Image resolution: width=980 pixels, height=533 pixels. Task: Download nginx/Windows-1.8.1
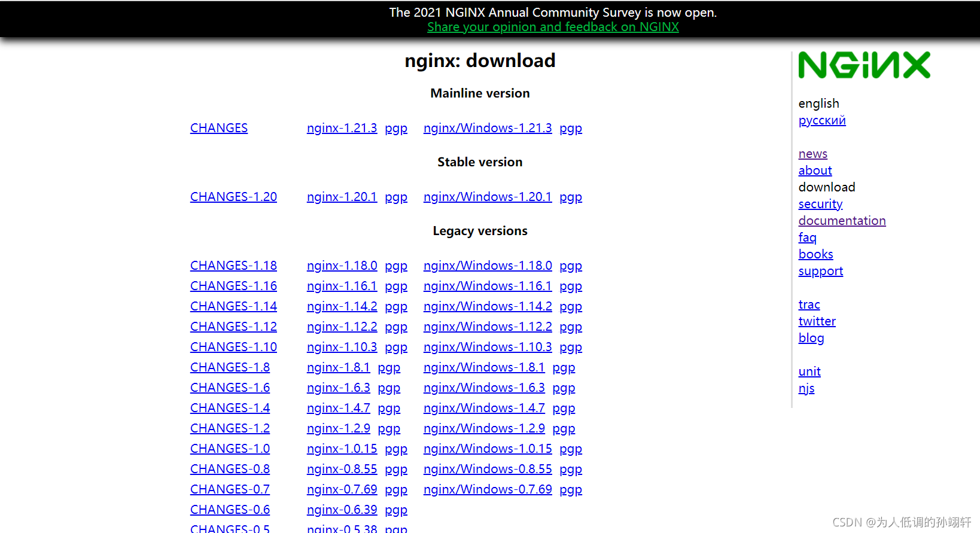(x=484, y=367)
